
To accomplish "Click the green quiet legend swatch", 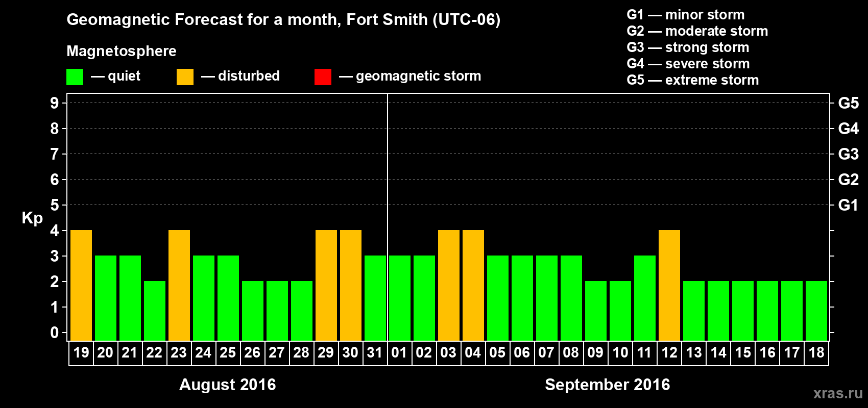I will tap(75, 77).
